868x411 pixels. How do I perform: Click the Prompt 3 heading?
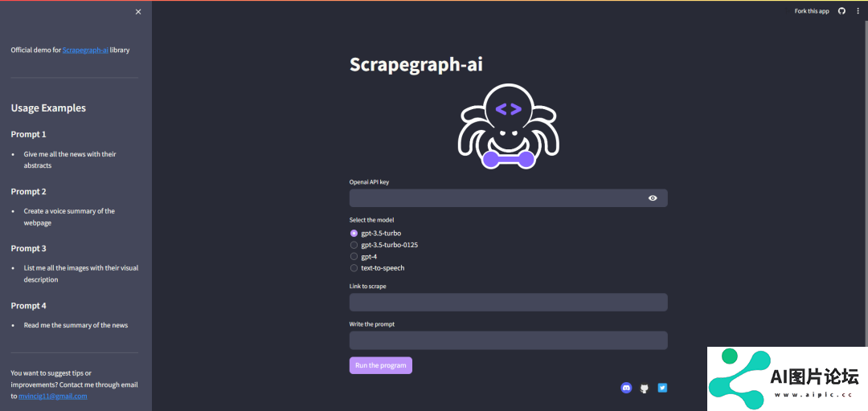(x=28, y=248)
